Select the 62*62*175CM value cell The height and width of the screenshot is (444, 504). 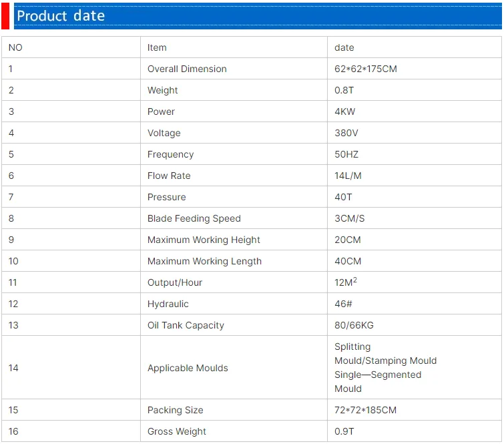(415, 69)
